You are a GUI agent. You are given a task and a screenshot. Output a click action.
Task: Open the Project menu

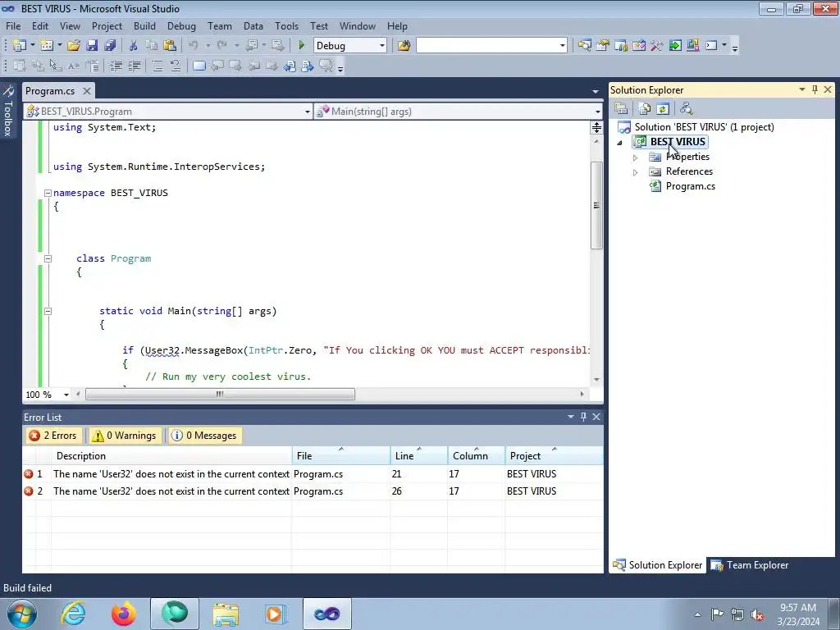pos(107,25)
